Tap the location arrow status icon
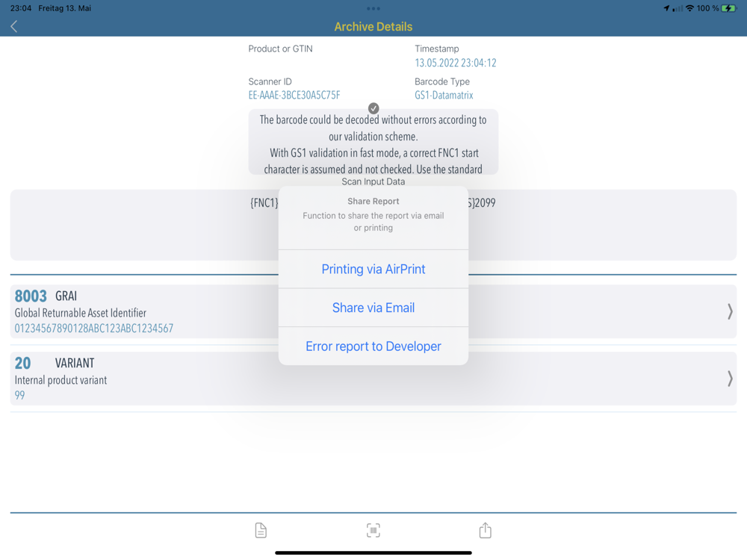This screenshot has width=747, height=560. [666, 8]
